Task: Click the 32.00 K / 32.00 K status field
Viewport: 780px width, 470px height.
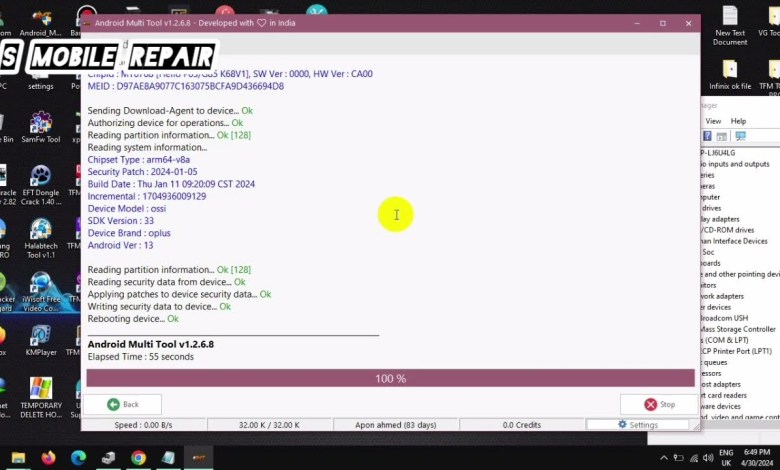Action: [269, 425]
